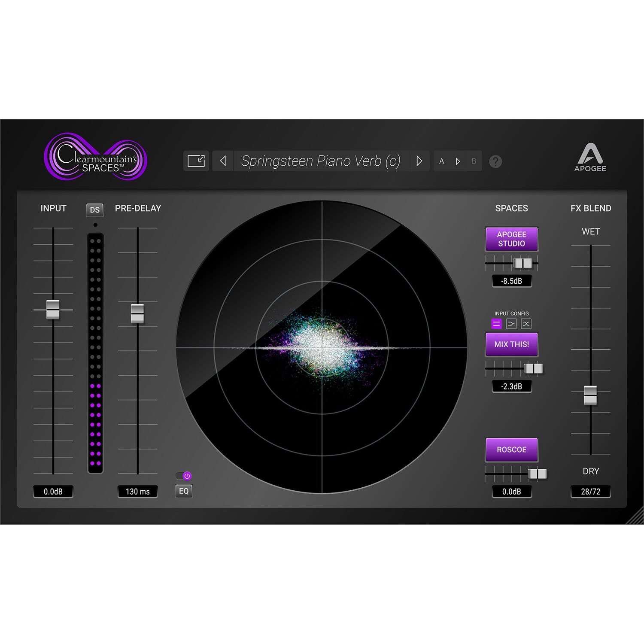The width and height of the screenshot is (644, 644).
Task: Click the Pre-Delay 130 ms value field
Action: tap(137, 492)
